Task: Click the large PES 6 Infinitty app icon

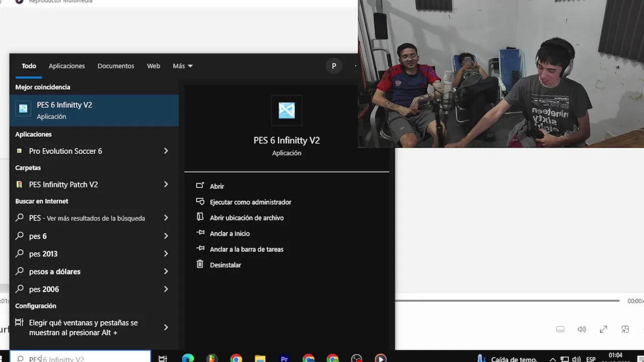Action: click(x=287, y=110)
